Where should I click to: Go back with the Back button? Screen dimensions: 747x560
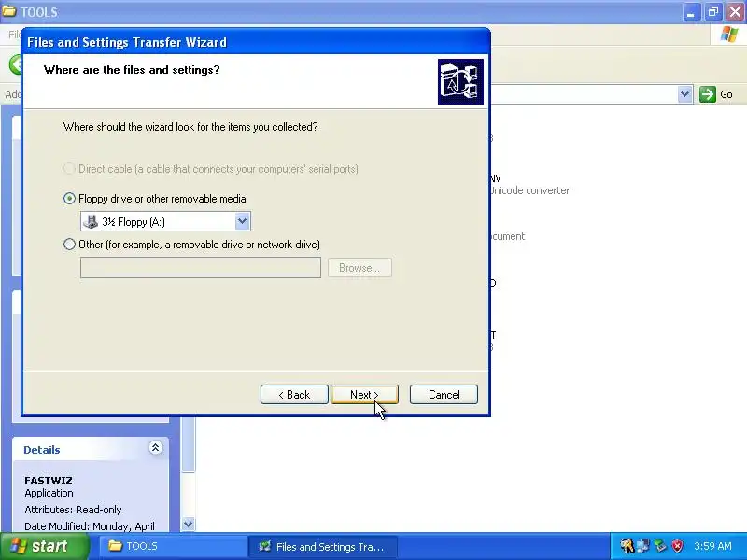294,394
